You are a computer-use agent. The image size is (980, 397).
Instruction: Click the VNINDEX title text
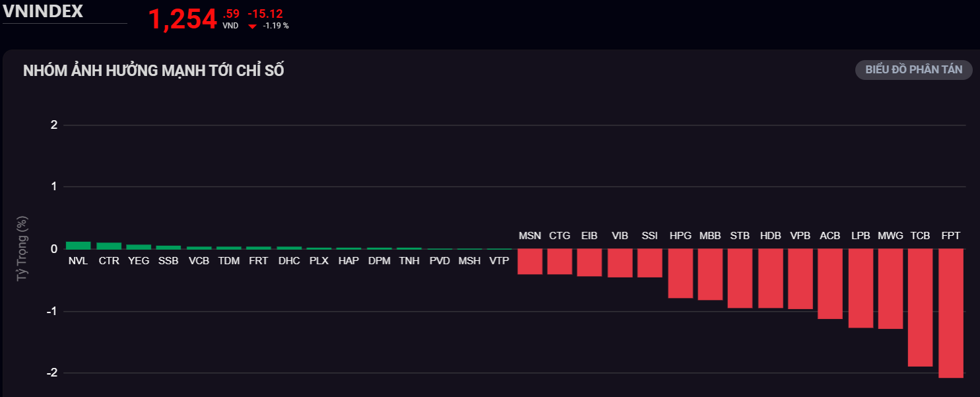point(43,11)
